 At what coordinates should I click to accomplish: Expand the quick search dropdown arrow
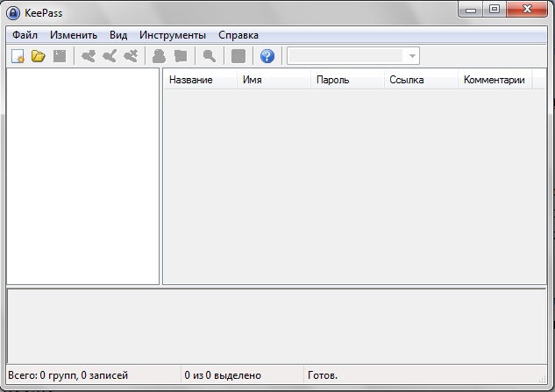[411, 56]
